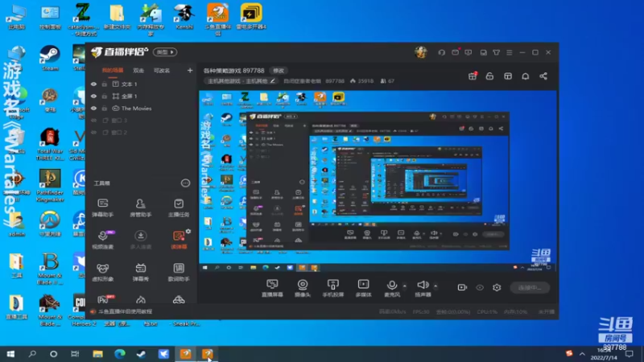Select the 文本 1 source row

(142, 84)
